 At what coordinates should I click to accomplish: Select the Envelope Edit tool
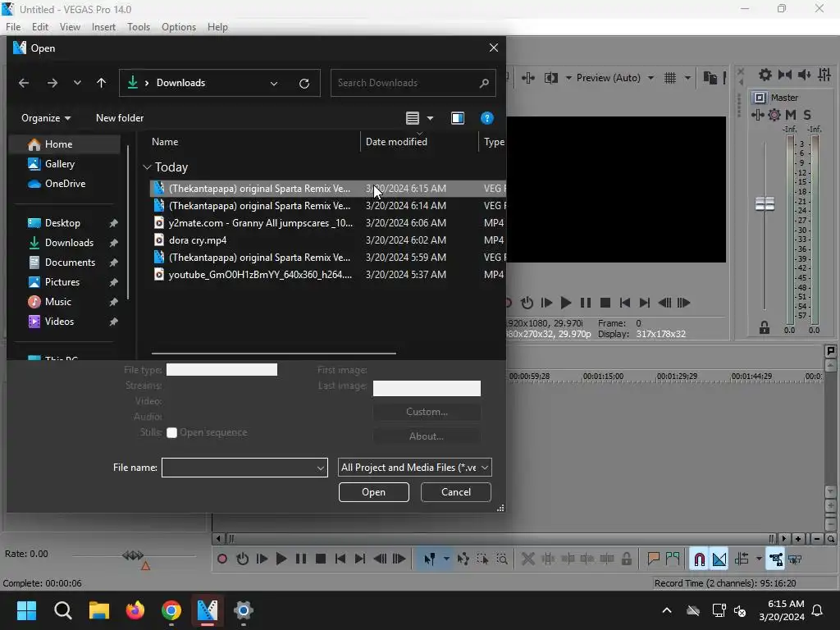click(x=463, y=559)
